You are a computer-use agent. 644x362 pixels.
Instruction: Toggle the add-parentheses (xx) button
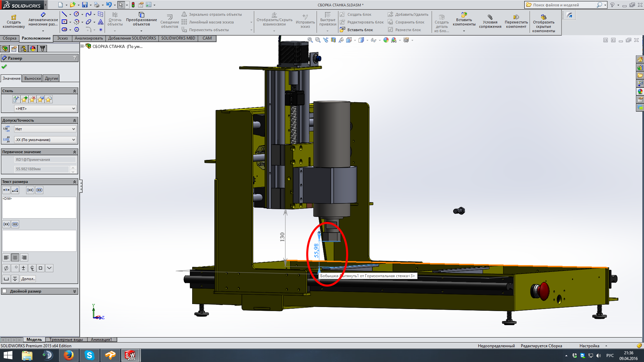click(30, 190)
